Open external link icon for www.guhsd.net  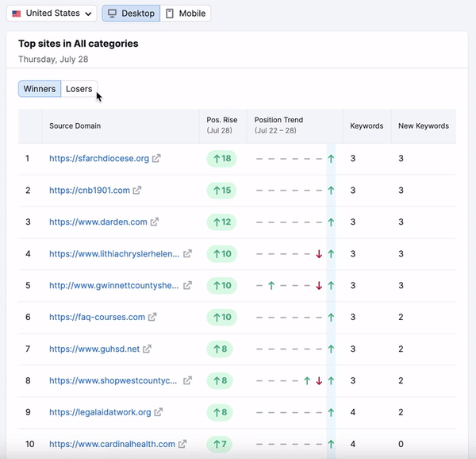147,349
